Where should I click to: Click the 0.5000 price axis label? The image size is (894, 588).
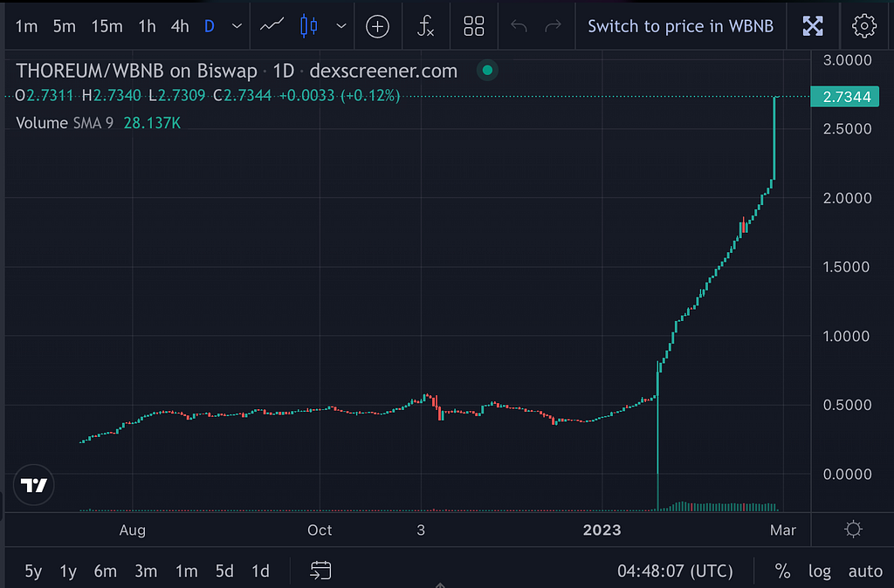pyautogui.click(x=847, y=405)
